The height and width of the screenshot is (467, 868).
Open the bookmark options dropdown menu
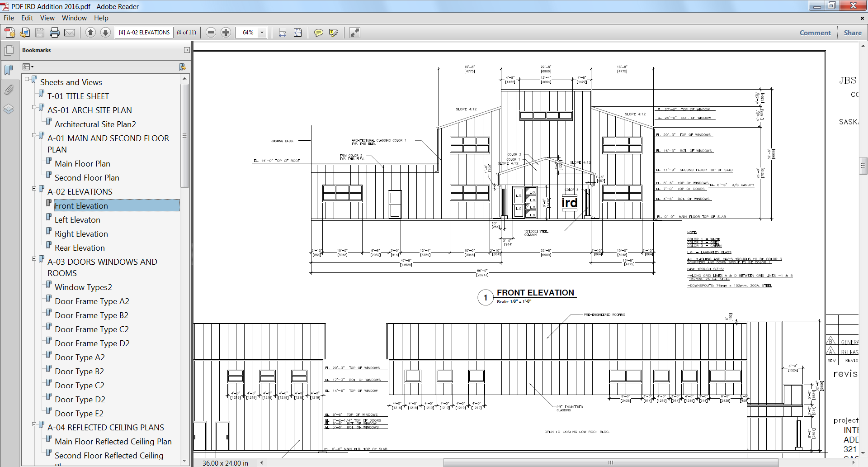(x=28, y=67)
